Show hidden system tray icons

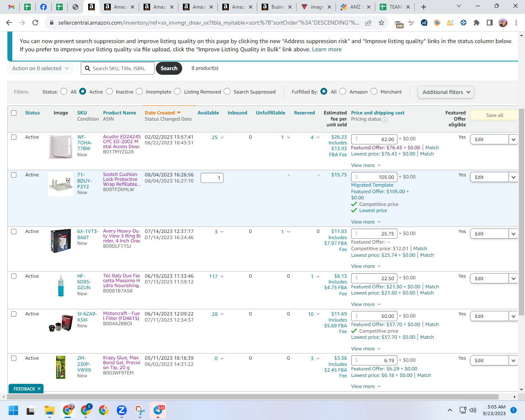point(450,410)
